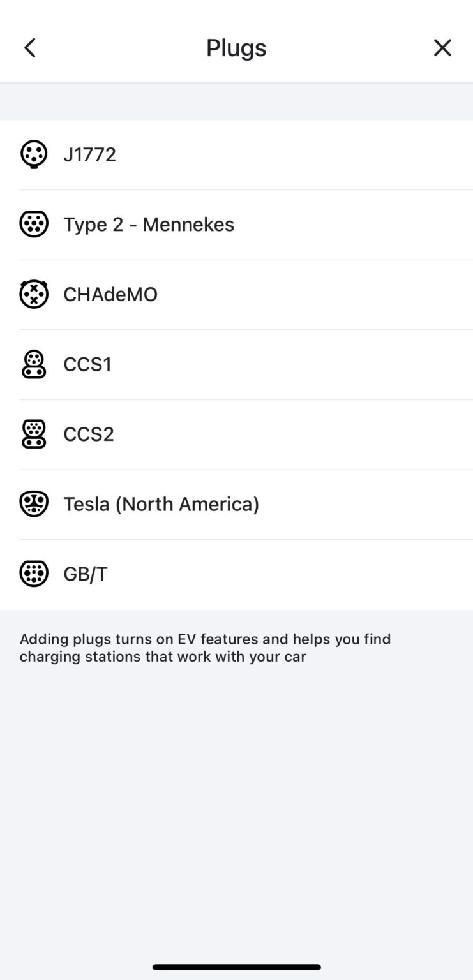Tap the CCS1 connector icon
The height and width of the screenshot is (980, 473).
[34, 364]
